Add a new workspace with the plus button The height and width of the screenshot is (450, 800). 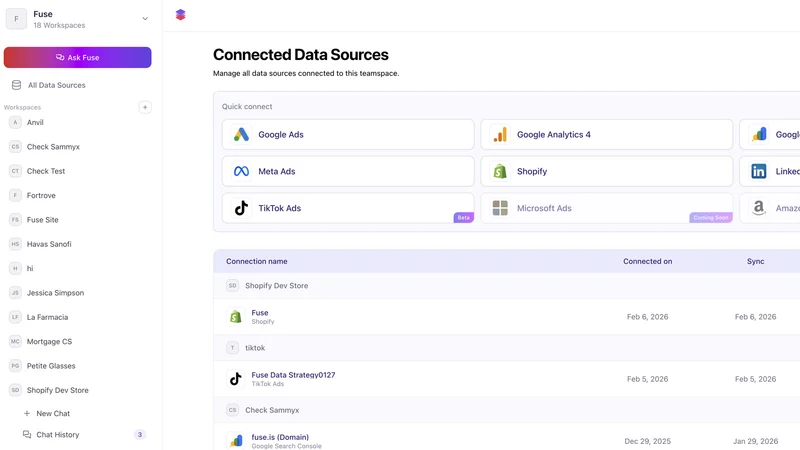(145, 107)
